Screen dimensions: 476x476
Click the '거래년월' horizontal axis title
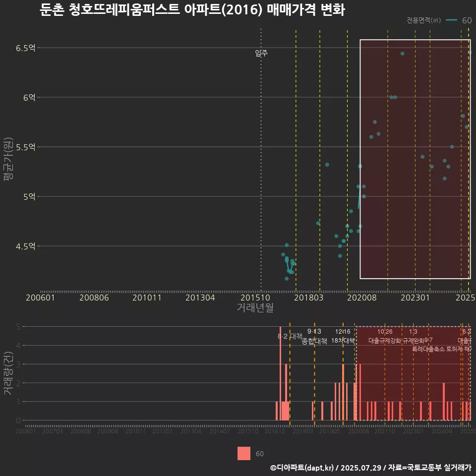click(255, 307)
